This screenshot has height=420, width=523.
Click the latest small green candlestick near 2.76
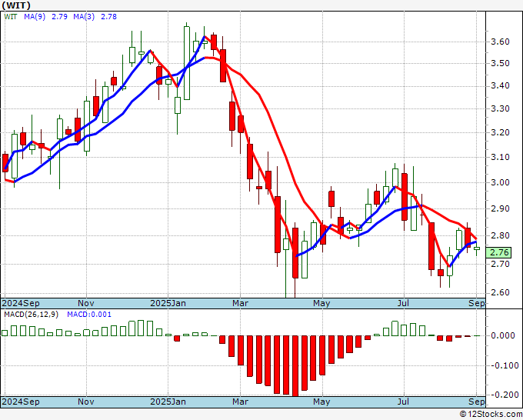(x=477, y=248)
